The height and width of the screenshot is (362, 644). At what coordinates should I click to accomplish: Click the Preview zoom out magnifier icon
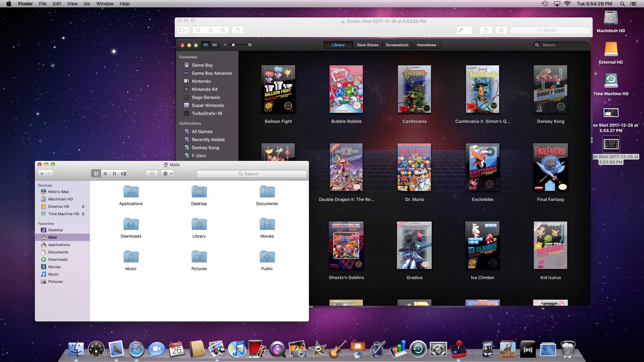tap(198, 30)
